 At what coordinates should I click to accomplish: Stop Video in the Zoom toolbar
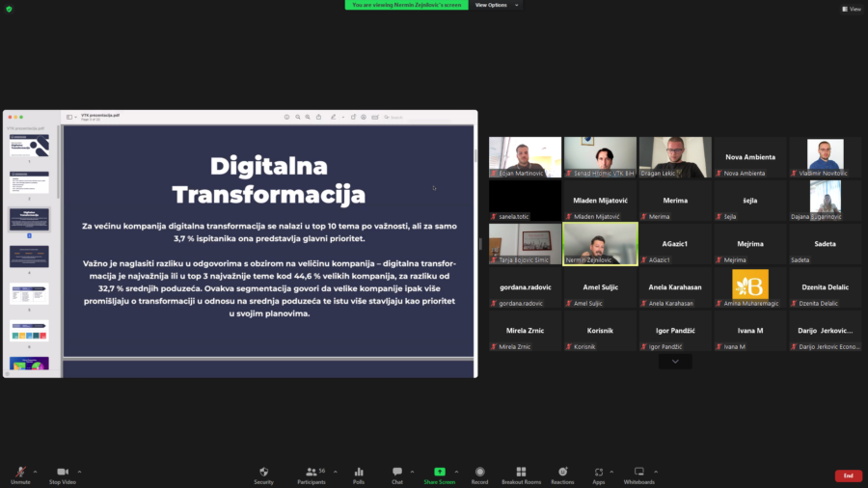(63, 474)
